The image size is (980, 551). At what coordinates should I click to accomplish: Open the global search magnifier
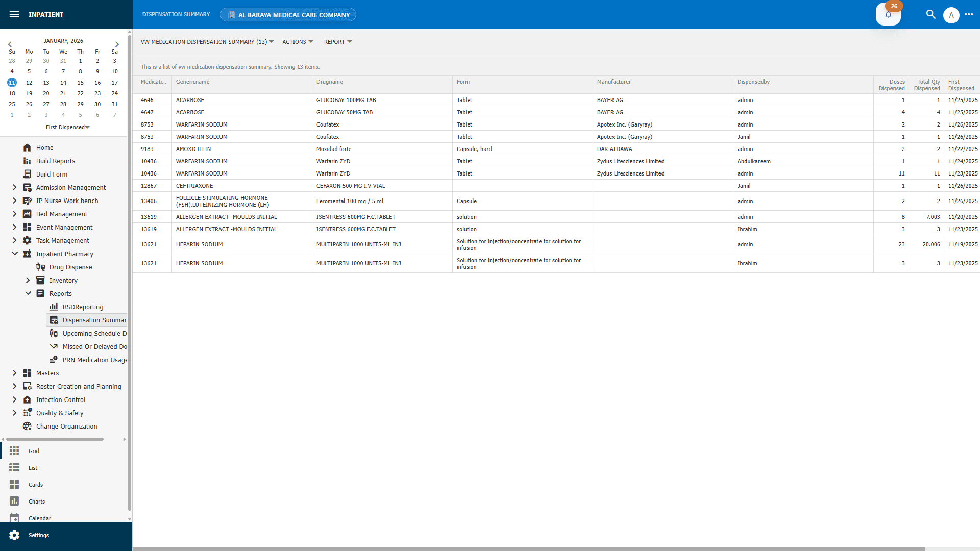point(930,15)
